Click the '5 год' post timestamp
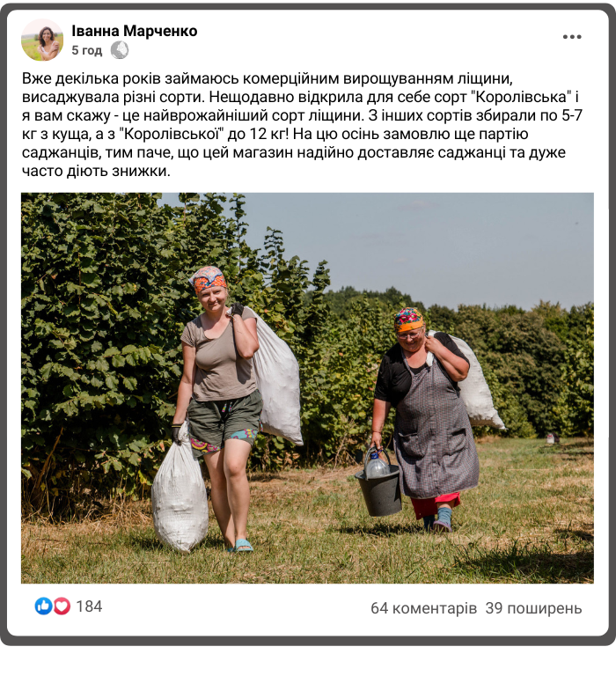This screenshot has width=616, height=676. click(x=86, y=50)
